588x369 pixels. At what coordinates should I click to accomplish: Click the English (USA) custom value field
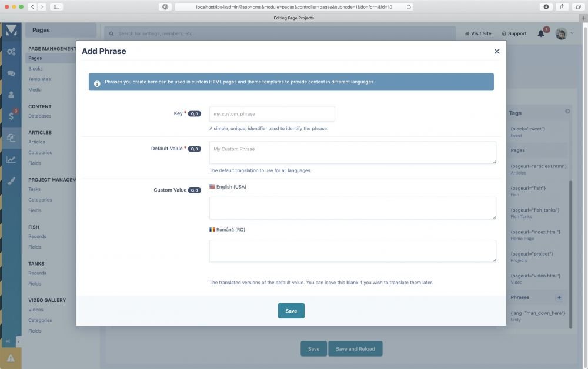[352, 208]
